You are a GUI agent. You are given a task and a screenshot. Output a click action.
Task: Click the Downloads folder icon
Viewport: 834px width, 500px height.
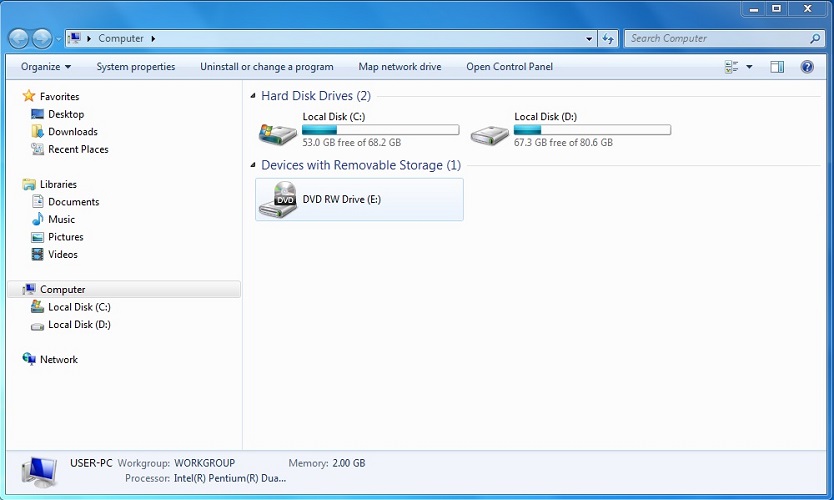click(x=37, y=131)
